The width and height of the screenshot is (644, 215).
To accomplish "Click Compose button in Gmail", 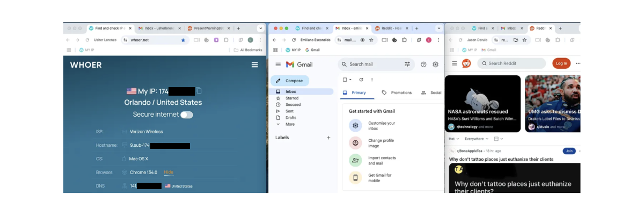I will [290, 81].
